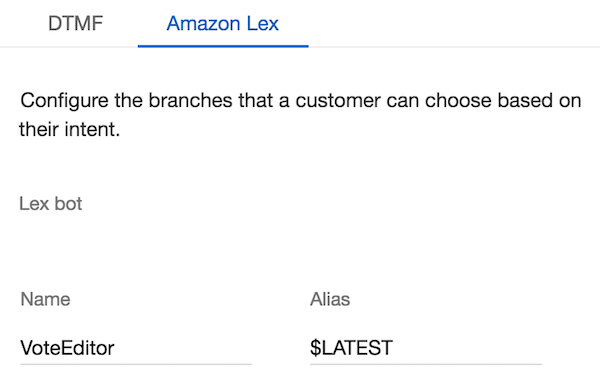Focus the underline of the Alias input

[426, 364]
